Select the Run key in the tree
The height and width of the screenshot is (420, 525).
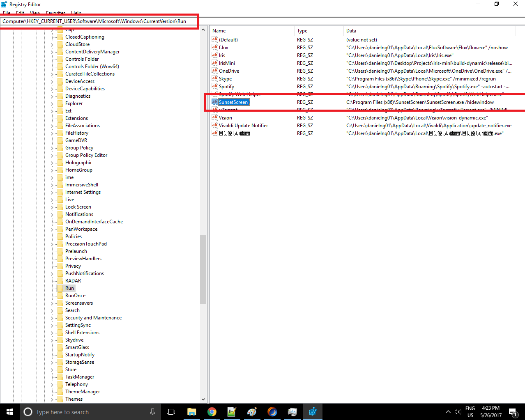[70, 288]
